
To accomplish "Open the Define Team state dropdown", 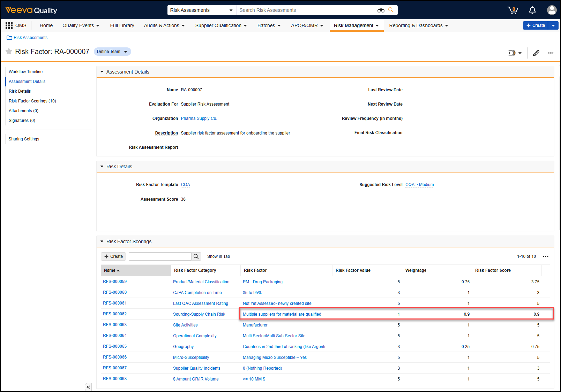I will (112, 52).
